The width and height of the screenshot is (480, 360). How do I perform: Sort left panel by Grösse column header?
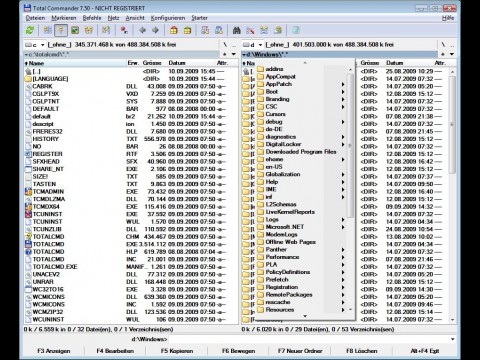[x=152, y=63]
